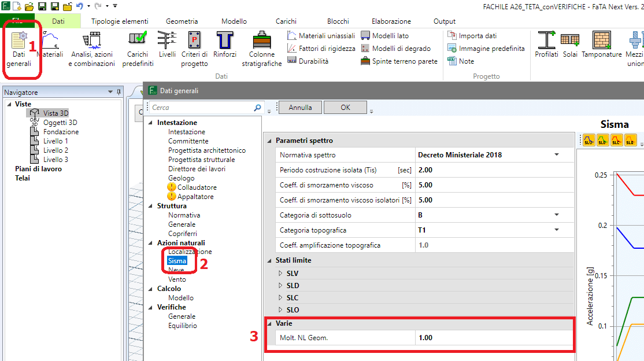
Task: Select Vista 3D in Navigator
Action: tap(56, 113)
